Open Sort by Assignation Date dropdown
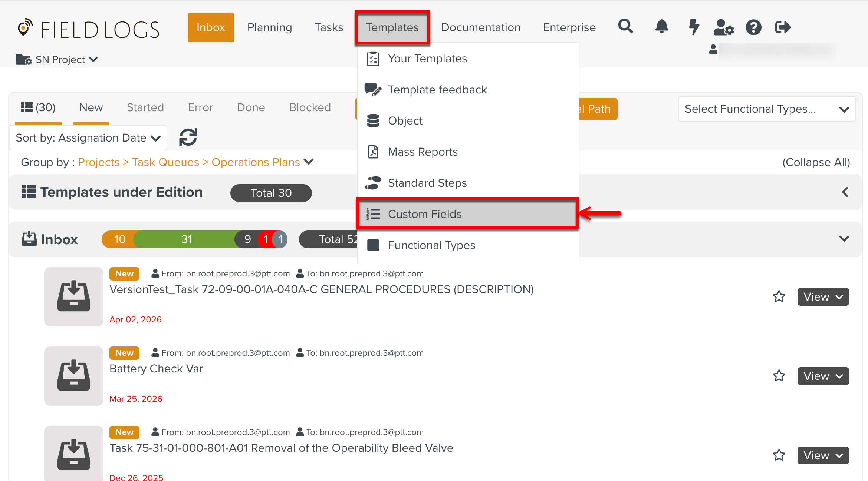The height and width of the screenshot is (481, 868). pos(88,138)
